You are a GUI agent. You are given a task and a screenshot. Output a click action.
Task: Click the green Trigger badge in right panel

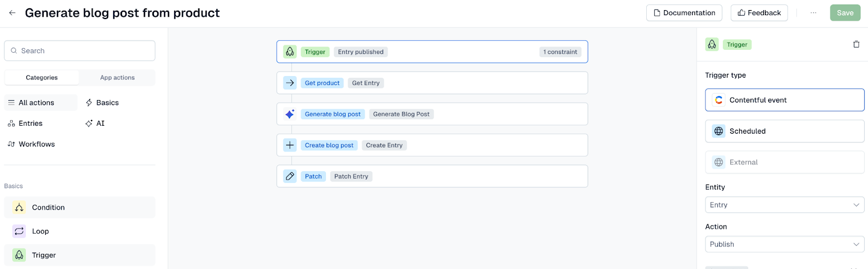(x=737, y=44)
